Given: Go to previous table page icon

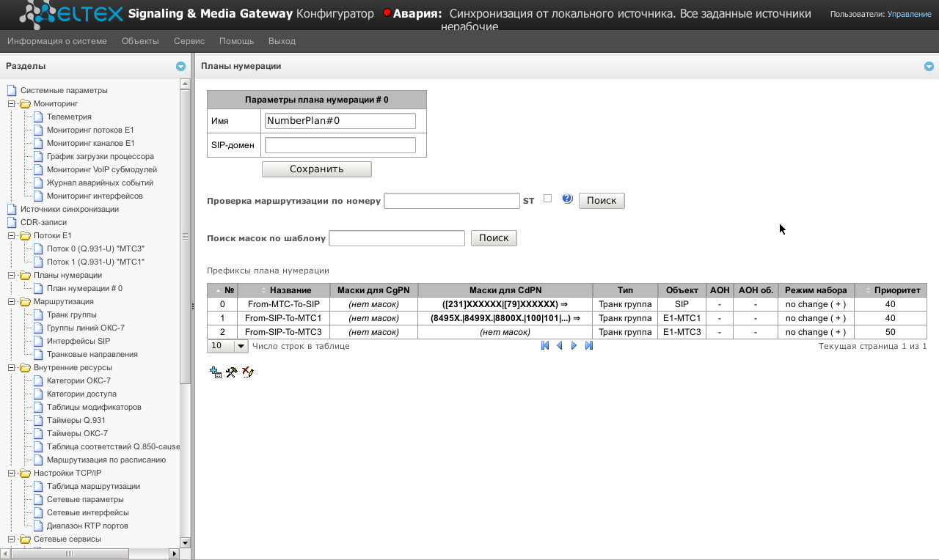Looking at the screenshot, I should tap(560, 346).
